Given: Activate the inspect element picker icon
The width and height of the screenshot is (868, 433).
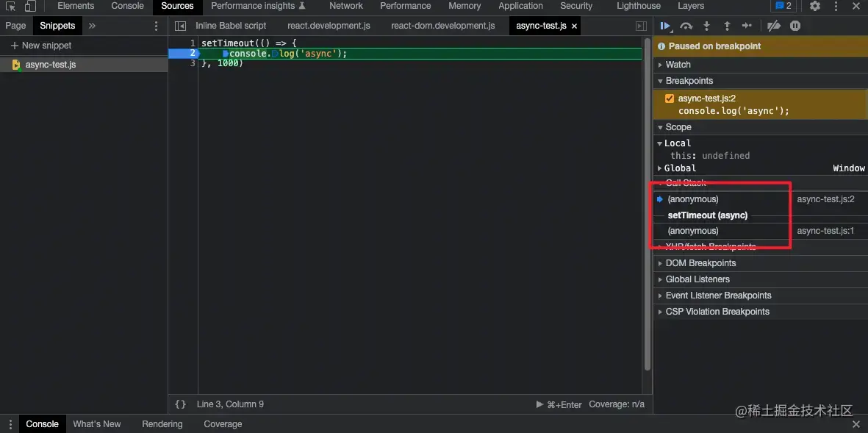Looking at the screenshot, I should pos(10,6).
